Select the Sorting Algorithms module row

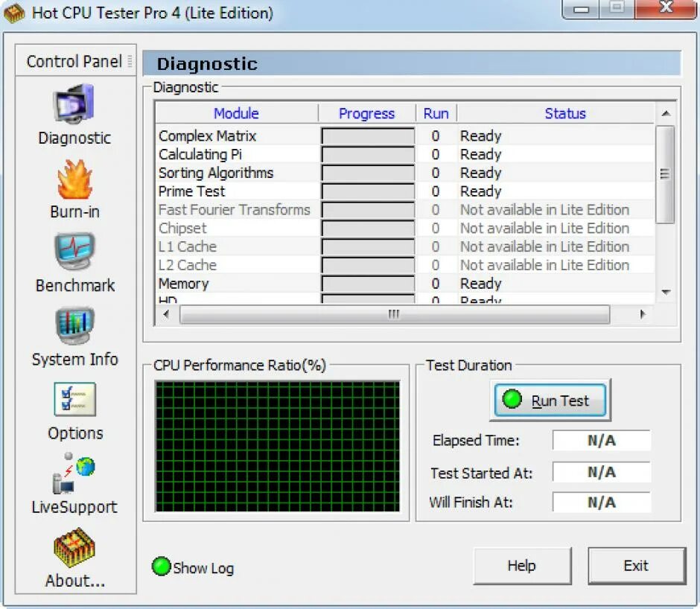point(405,173)
